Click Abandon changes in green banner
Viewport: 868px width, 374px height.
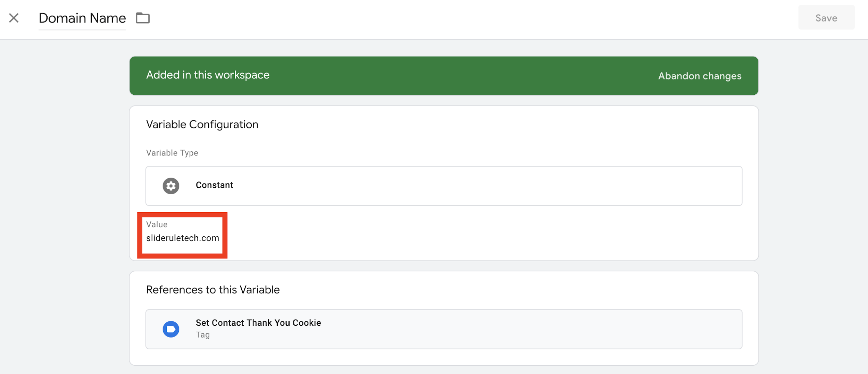click(x=699, y=76)
